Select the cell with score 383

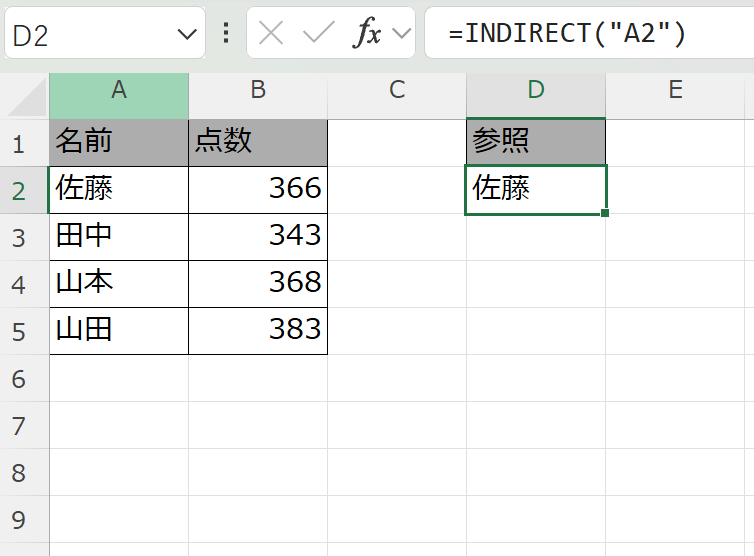(x=258, y=330)
